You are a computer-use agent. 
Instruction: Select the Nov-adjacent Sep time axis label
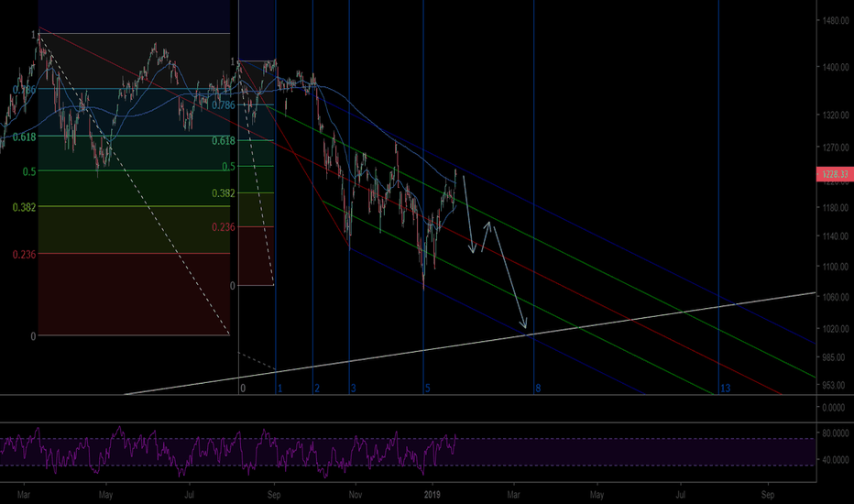pyautogui.click(x=274, y=495)
